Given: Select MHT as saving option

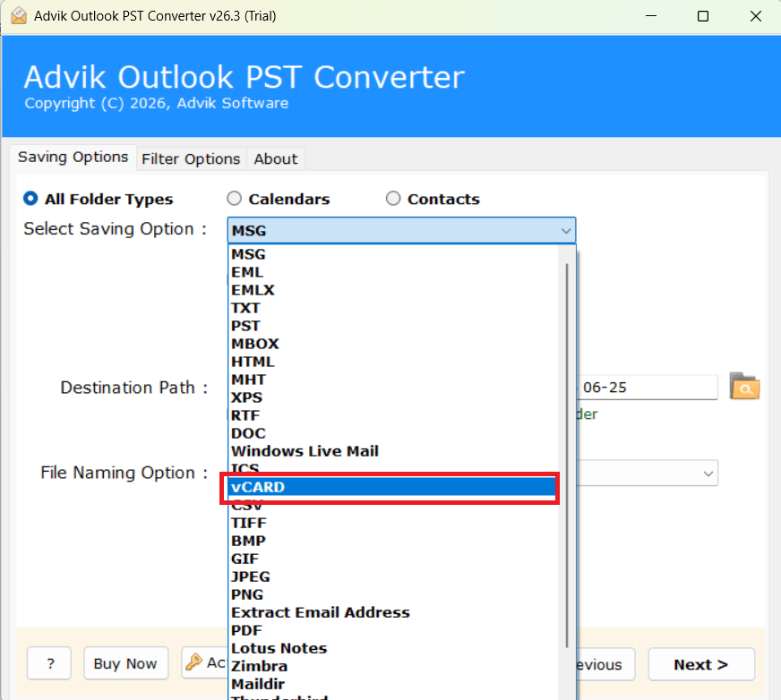Looking at the screenshot, I should point(393,380).
